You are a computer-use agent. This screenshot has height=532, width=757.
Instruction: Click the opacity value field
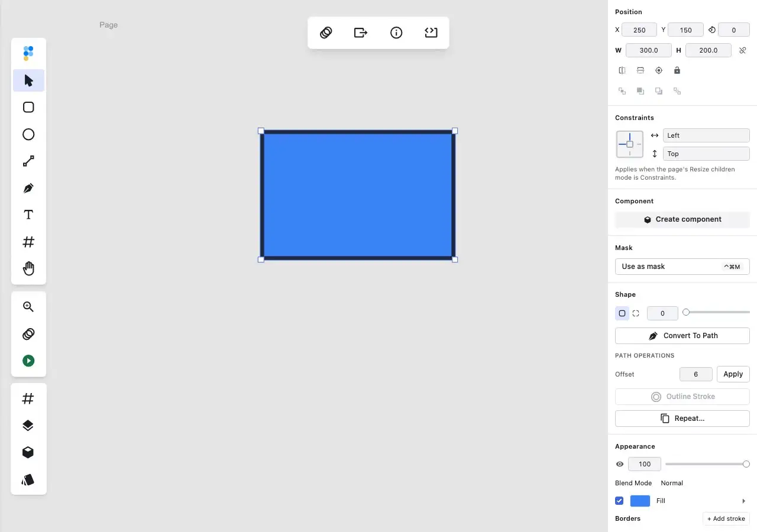pyautogui.click(x=645, y=464)
